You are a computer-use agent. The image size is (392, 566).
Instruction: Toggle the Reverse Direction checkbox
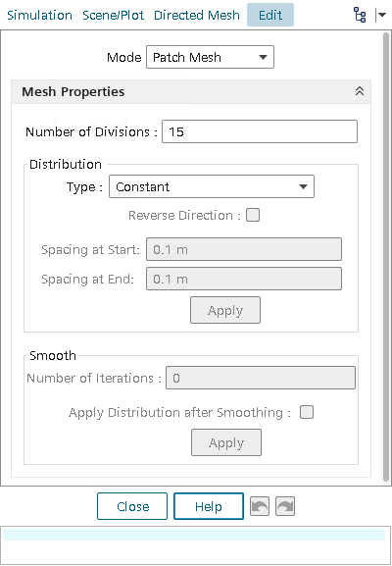(253, 216)
